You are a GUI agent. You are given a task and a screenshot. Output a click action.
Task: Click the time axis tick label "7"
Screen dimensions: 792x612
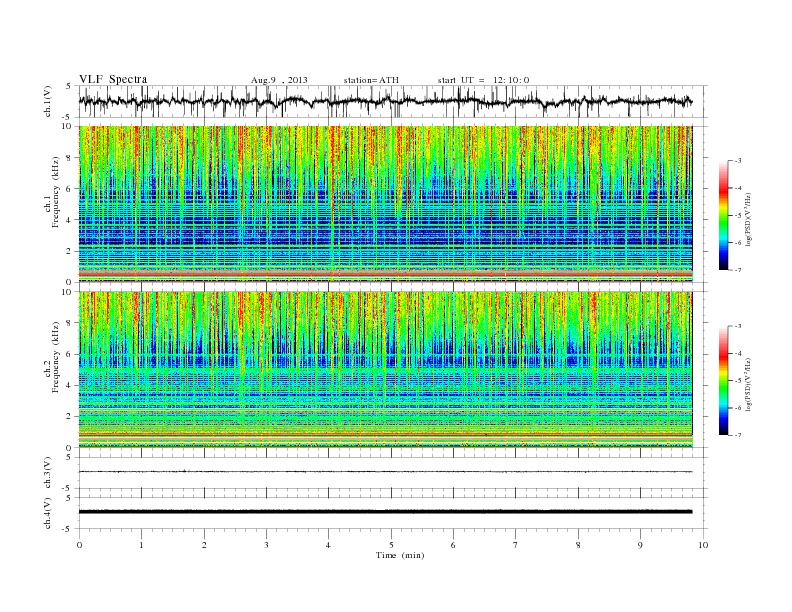[516, 545]
